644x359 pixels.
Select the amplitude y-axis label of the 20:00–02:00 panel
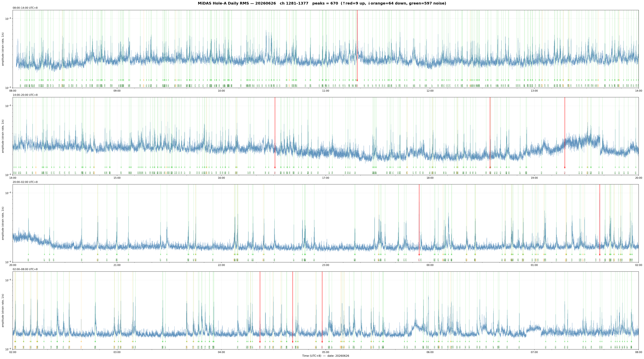tap(3, 223)
